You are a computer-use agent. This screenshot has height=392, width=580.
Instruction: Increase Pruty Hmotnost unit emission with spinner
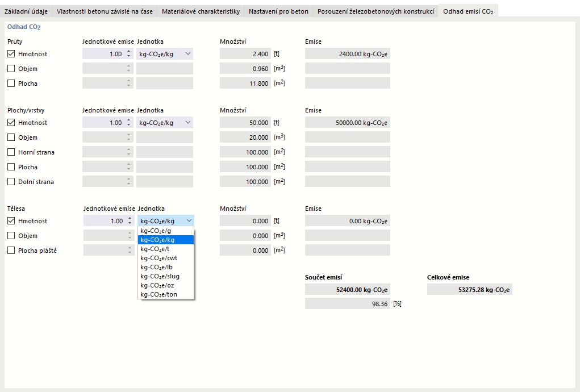pos(129,51)
